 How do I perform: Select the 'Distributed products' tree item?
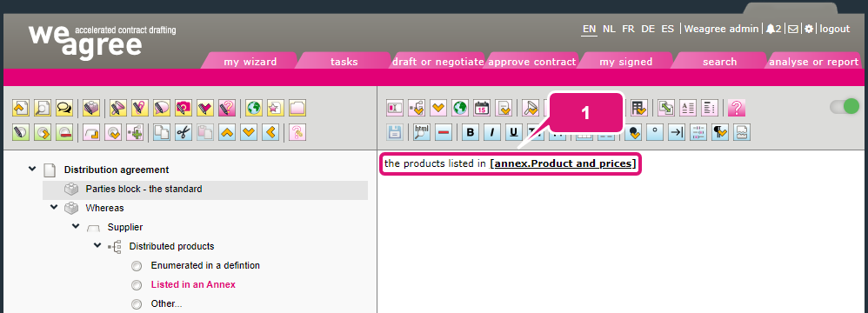coord(171,246)
